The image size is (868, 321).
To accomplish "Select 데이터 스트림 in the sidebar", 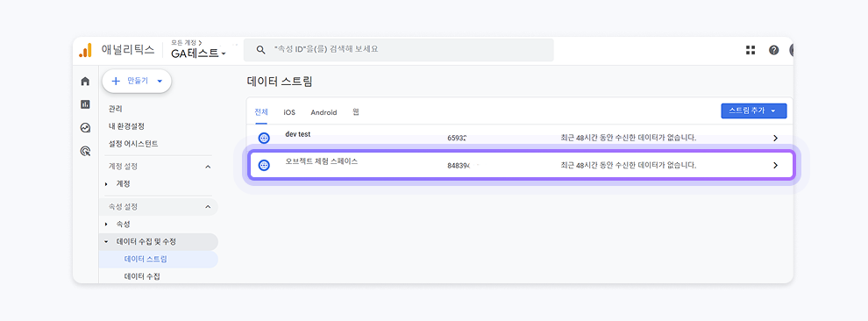I will (x=146, y=259).
